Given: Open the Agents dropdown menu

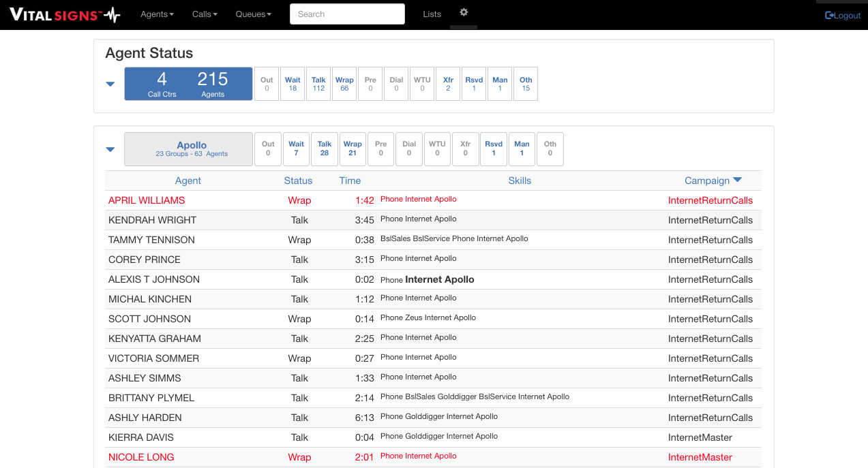Looking at the screenshot, I should pyautogui.click(x=157, y=14).
